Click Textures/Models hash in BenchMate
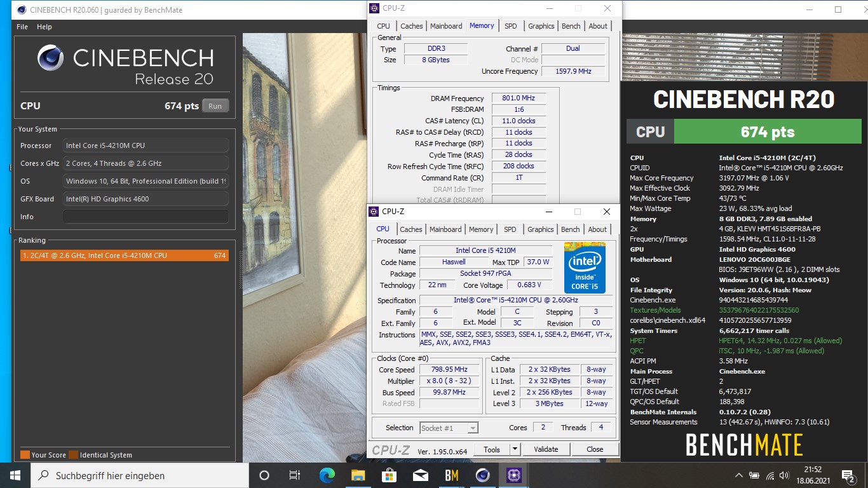 point(759,310)
